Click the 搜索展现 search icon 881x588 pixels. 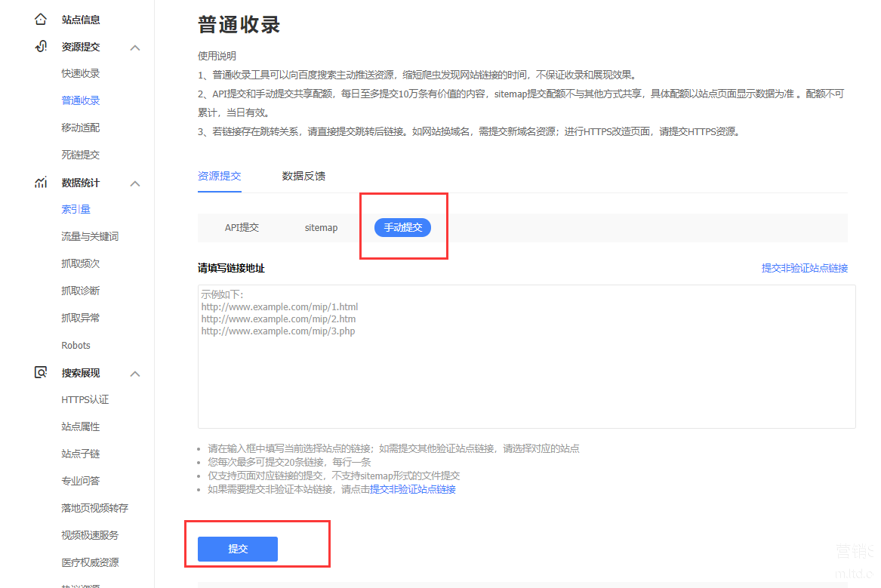click(x=41, y=373)
